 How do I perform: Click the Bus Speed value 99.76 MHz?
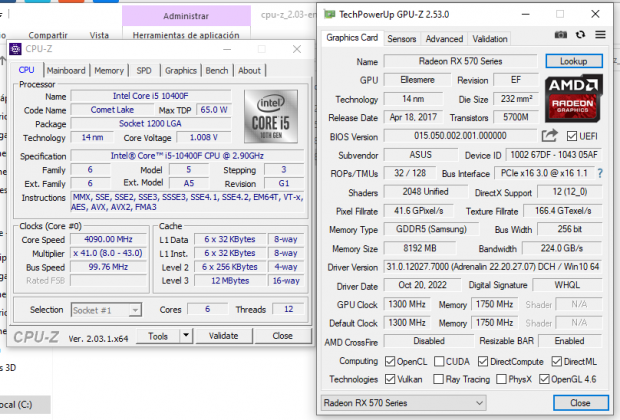(108, 267)
